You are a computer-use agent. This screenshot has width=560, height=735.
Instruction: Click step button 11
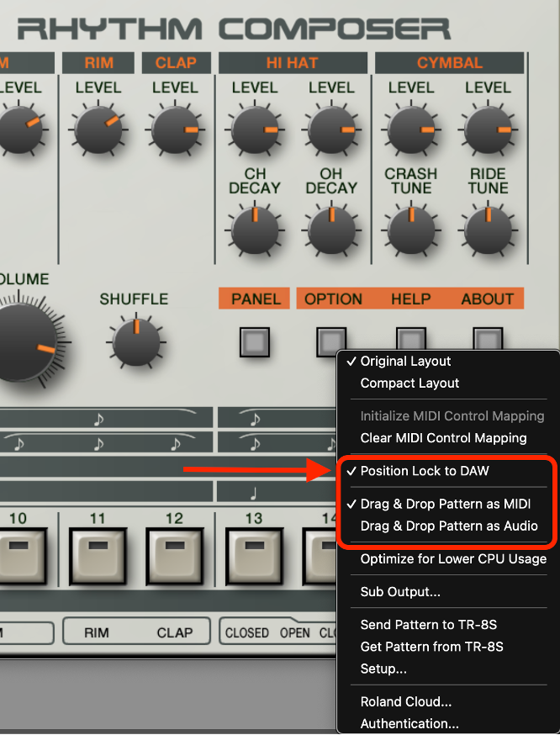pos(98,555)
